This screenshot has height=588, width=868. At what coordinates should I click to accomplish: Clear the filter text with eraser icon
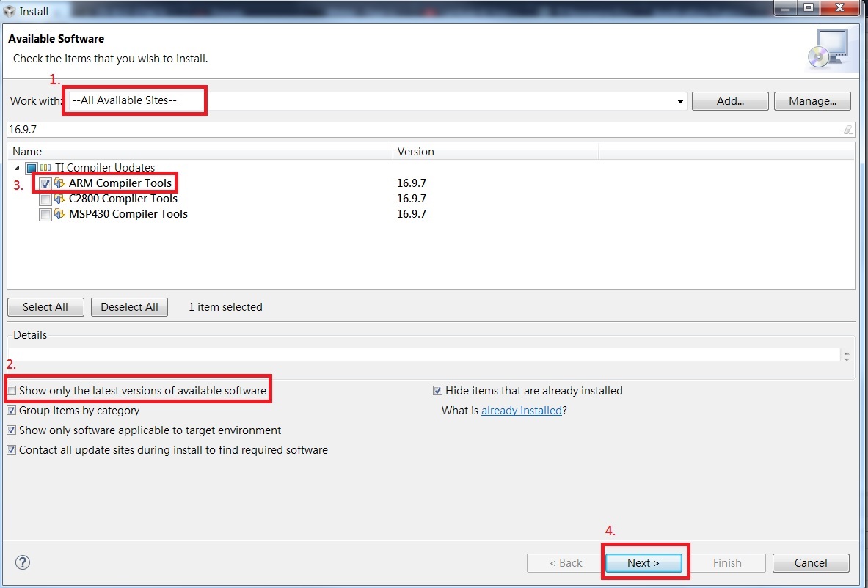point(848,130)
